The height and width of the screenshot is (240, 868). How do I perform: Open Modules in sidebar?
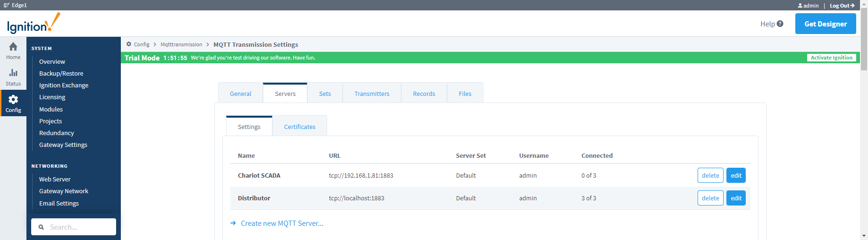pyautogui.click(x=51, y=109)
